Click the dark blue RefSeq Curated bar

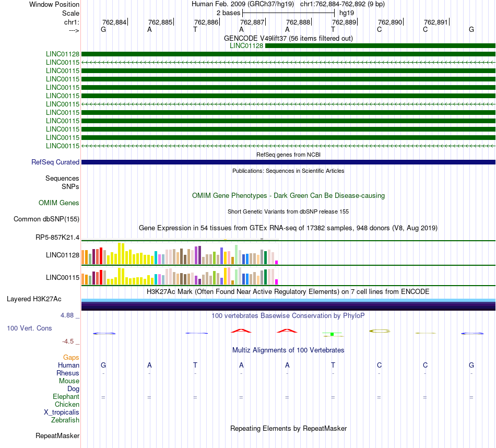(x=288, y=162)
